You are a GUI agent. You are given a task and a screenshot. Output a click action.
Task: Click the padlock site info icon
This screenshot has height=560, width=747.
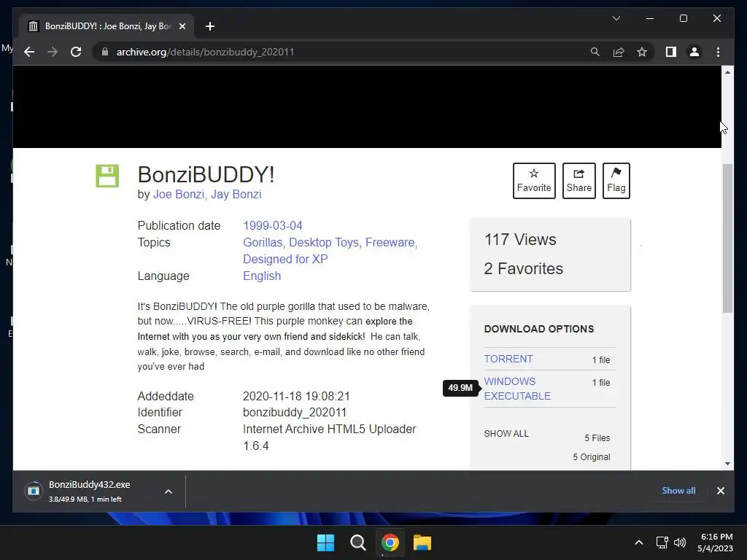pos(105,52)
